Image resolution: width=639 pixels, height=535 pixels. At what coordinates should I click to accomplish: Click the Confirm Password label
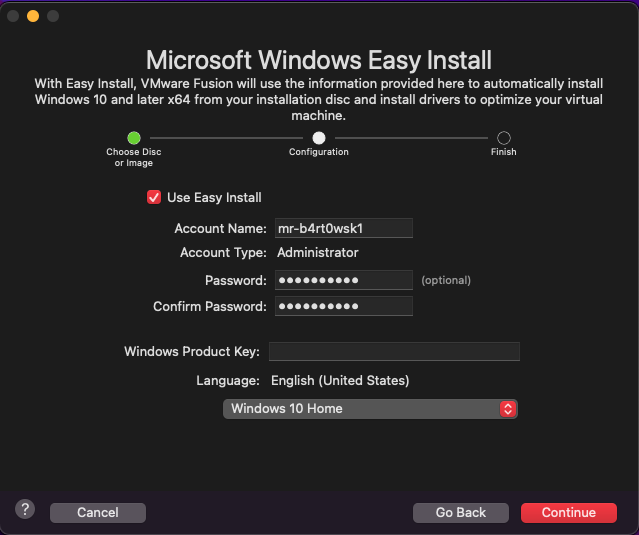[210, 306]
